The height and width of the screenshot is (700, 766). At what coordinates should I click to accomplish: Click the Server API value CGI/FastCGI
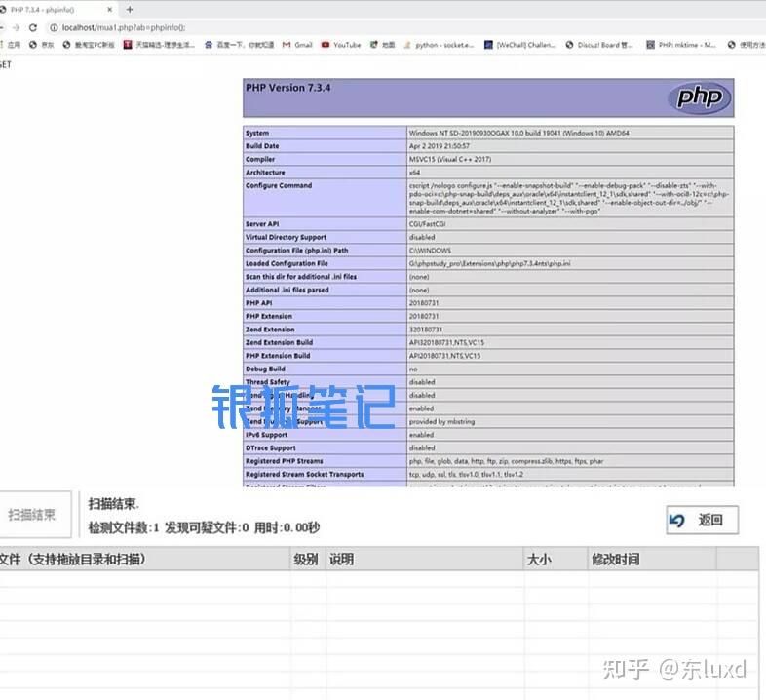coord(427,224)
